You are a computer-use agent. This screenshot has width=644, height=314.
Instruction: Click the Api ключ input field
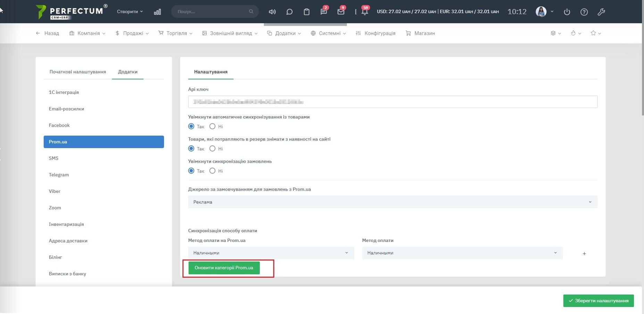click(393, 102)
